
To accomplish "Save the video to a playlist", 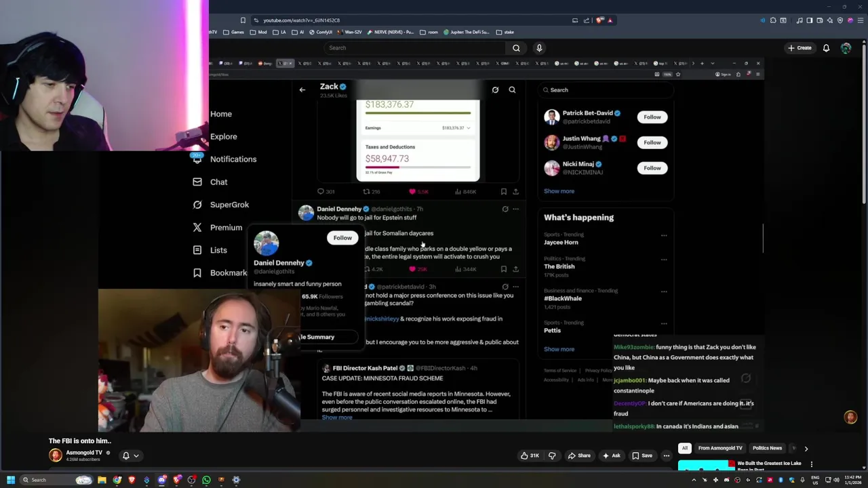I will click(x=642, y=455).
